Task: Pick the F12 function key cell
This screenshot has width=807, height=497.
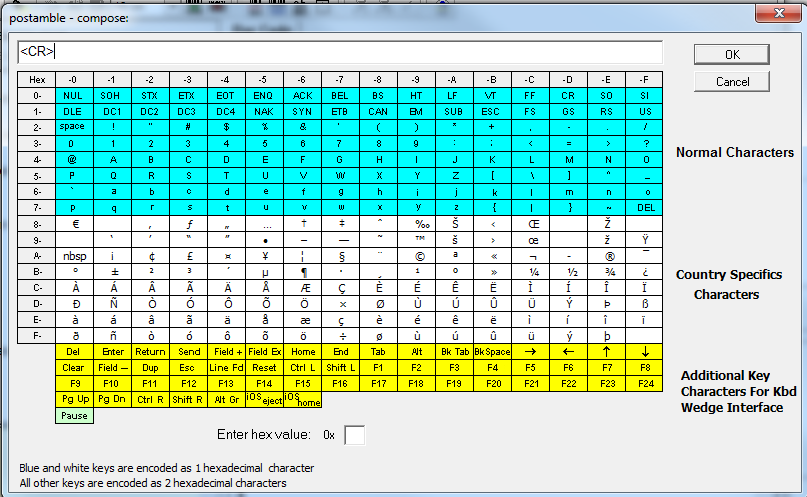Action: [187, 383]
